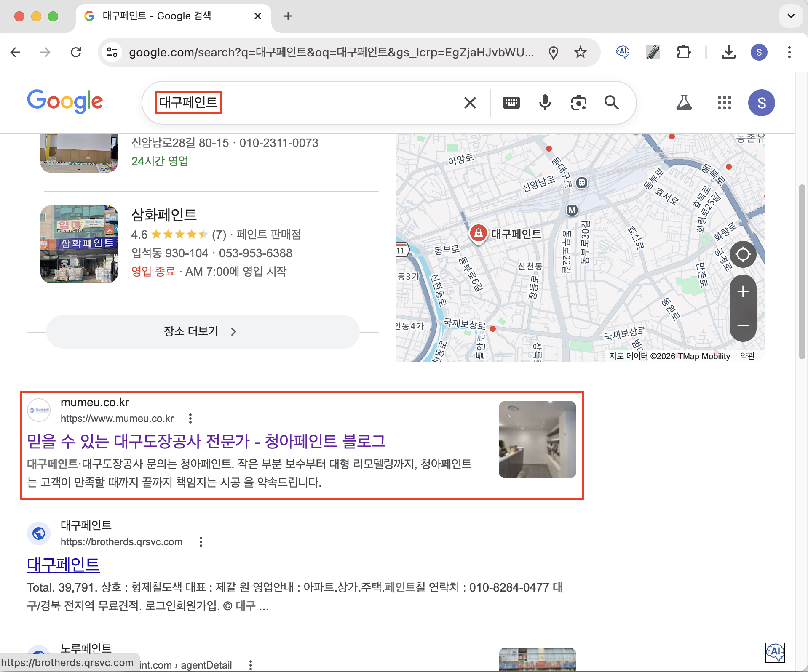
Task: Open the 대구페인트 brotherds result link
Action: (63, 565)
